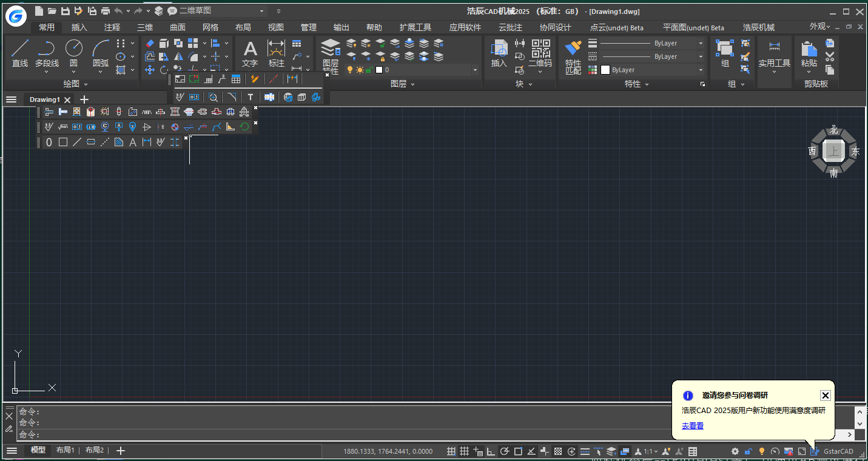Screen dimensions: 868x461
Task: Expand the 实用工具 utilities dropdown
Action: click(775, 72)
